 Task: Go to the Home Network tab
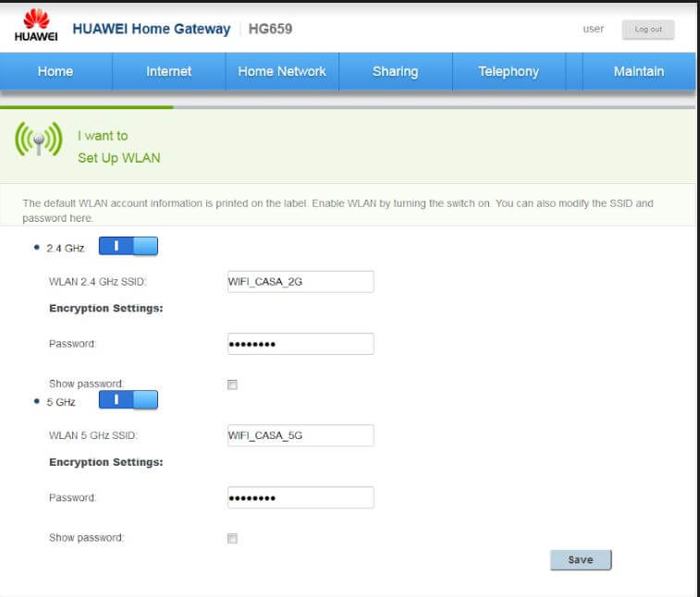pyautogui.click(x=282, y=71)
